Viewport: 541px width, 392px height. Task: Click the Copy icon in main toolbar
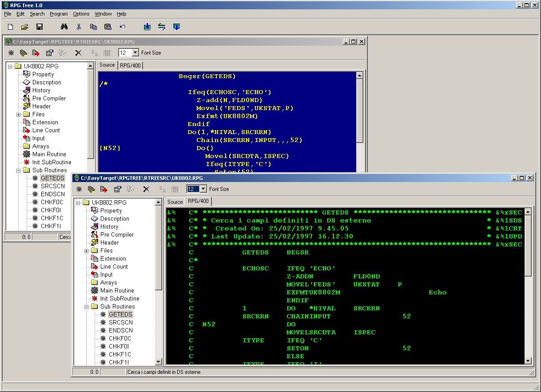point(93,27)
